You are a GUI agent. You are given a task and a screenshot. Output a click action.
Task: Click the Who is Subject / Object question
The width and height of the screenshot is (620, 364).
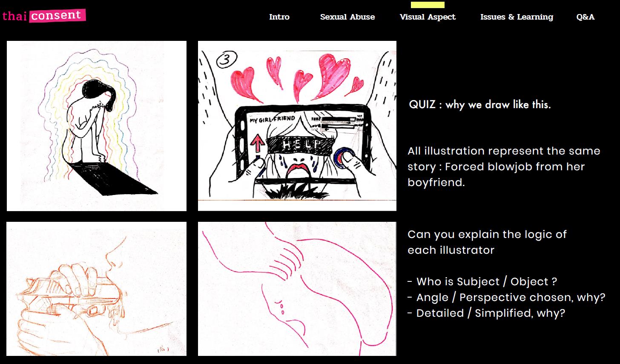(x=482, y=281)
